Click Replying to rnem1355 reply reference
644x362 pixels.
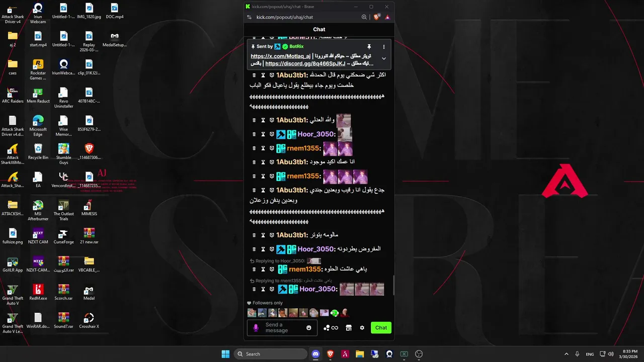[291, 281]
